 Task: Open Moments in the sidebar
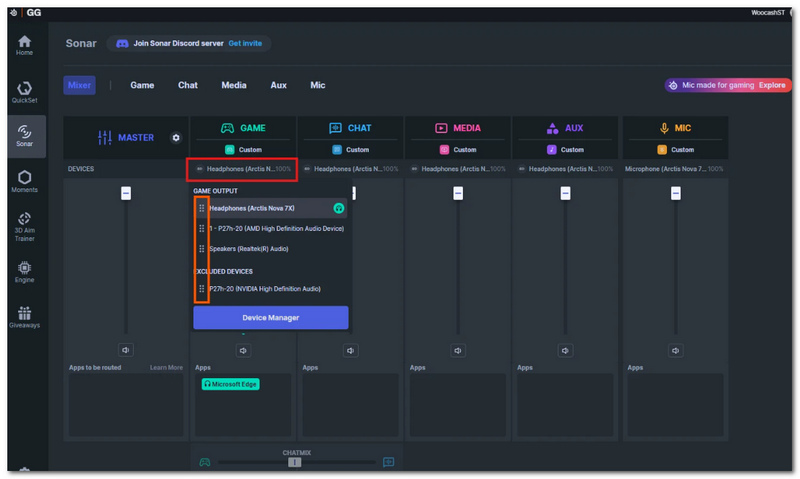(x=24, y=182)
